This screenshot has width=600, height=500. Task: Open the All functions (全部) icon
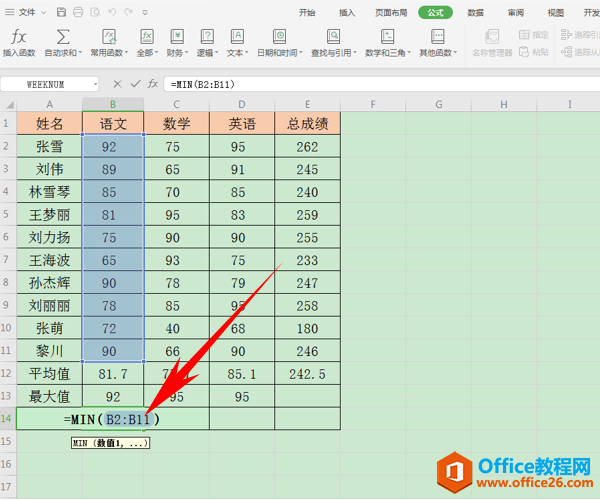click(147, 37)
